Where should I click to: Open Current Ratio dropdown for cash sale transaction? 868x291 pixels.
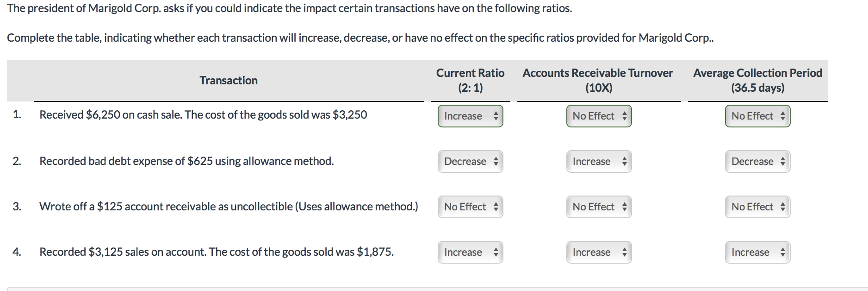(x=470, y=116)
